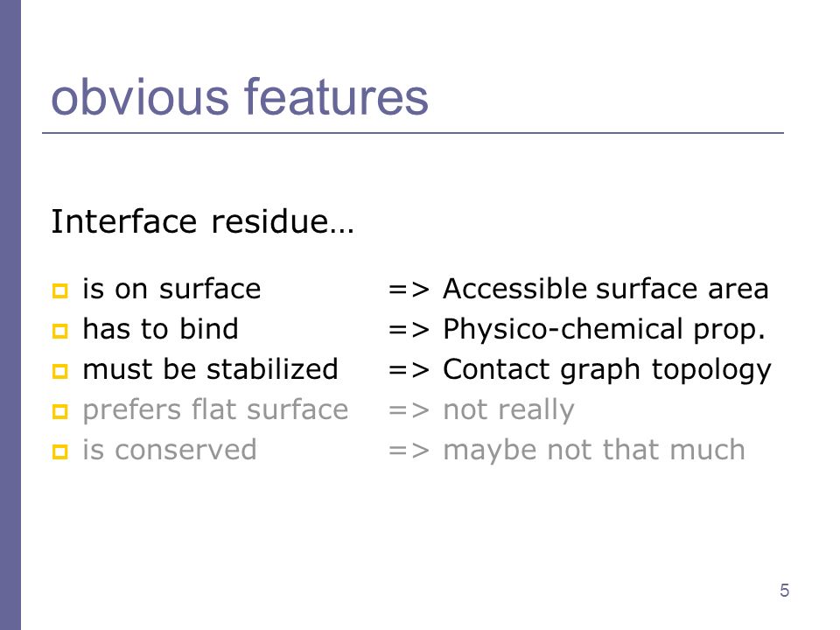The width and height of the screenshot is (840, 630).
Task: Click the greyed "prefers flat surface" text
Action: point(215,409)
